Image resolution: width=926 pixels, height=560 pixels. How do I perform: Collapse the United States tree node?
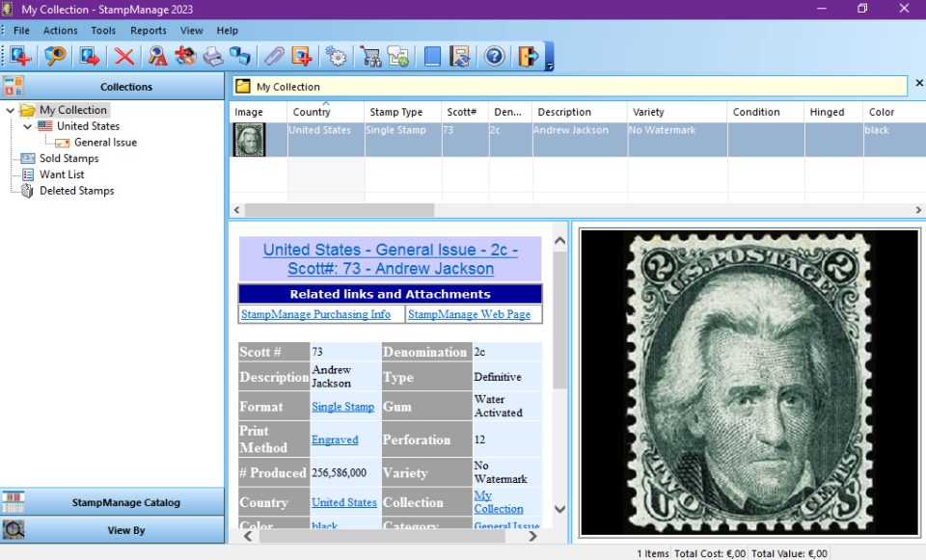(x=27, y=126)
